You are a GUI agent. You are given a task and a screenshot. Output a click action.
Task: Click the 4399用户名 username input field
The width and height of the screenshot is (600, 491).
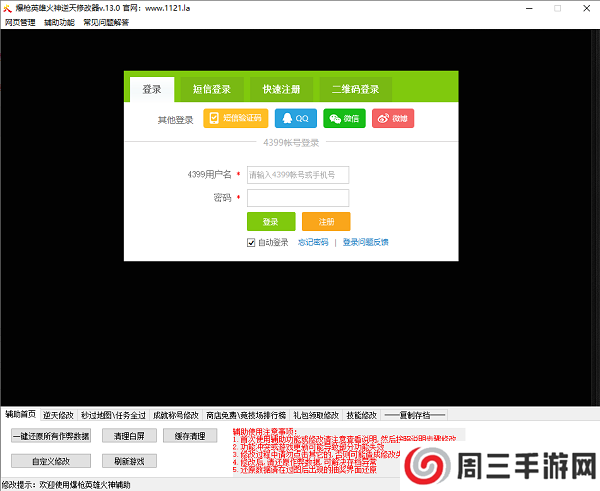tap(298, 175)
